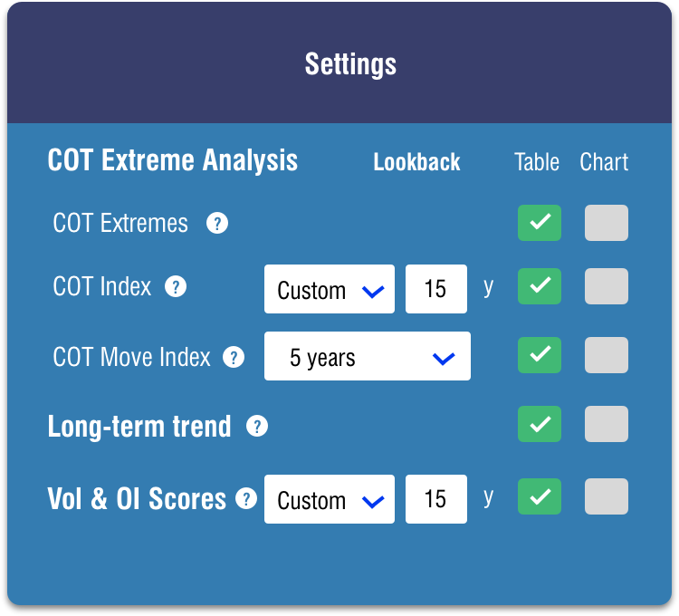Open Vol & OI Scores Custom dropdown
The height and width of the screenshot is (616, 679).
click(330, 499)
